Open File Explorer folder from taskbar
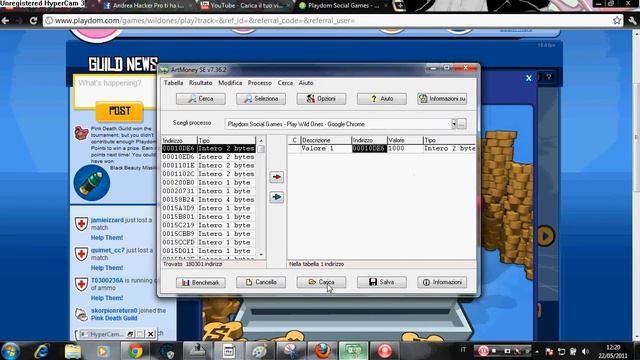Screen dimensions: 640x360 (73, 351)
